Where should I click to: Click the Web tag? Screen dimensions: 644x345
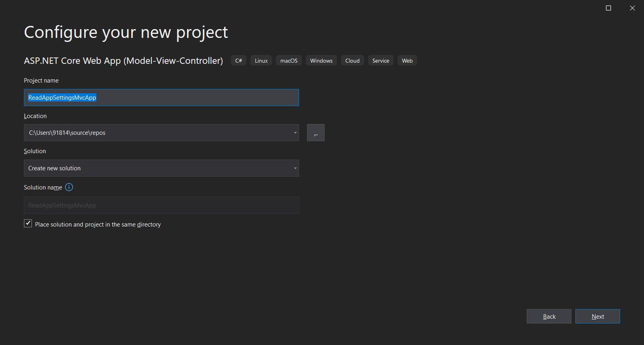[x=407, y=61]
